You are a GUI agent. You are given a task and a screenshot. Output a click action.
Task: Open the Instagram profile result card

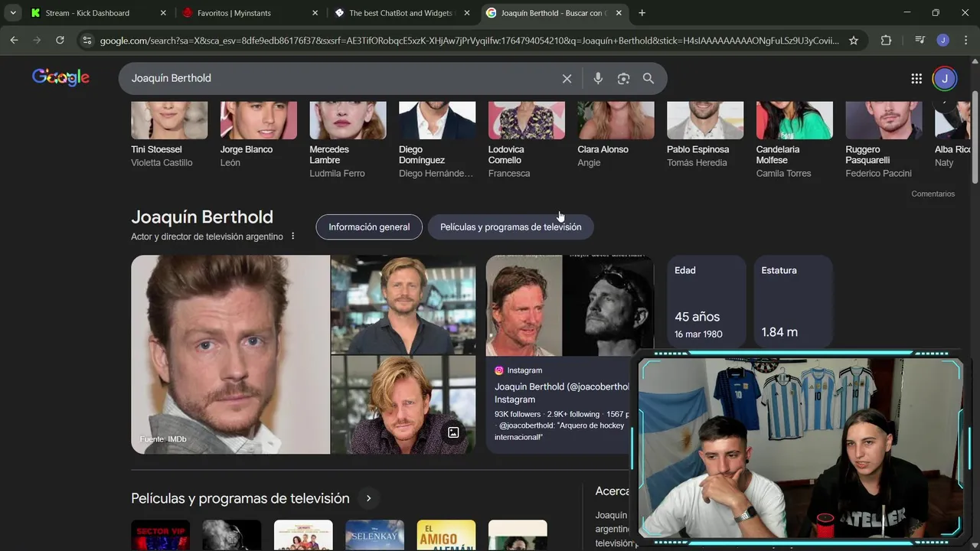pos(570,354)
